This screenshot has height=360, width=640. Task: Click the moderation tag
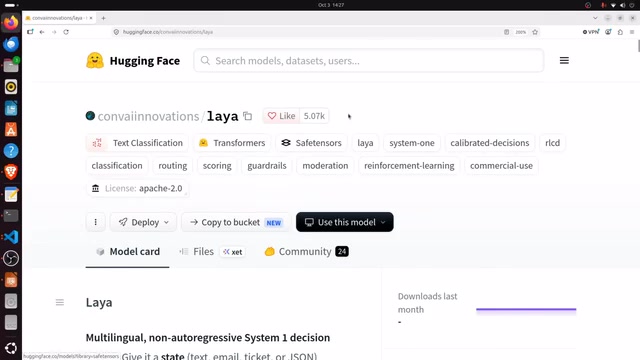(325, 166)
